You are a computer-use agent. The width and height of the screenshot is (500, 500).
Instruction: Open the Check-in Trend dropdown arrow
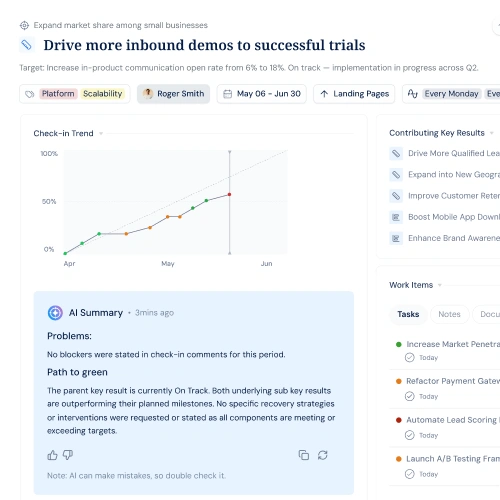coord(101,134)
